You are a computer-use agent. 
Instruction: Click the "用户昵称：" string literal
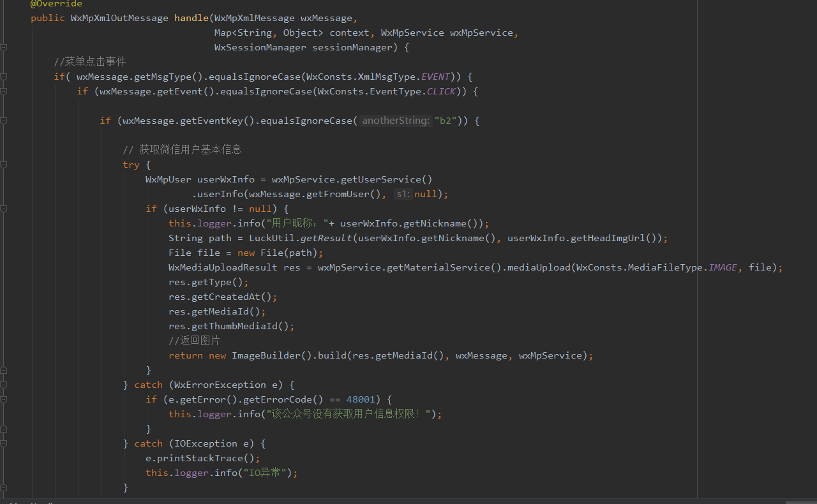[297, 223]
